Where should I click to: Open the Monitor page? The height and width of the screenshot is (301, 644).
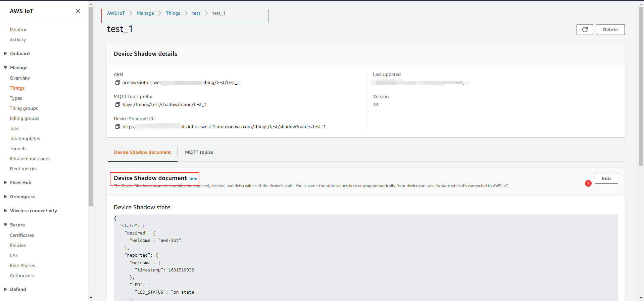click(x=18, y=30)
